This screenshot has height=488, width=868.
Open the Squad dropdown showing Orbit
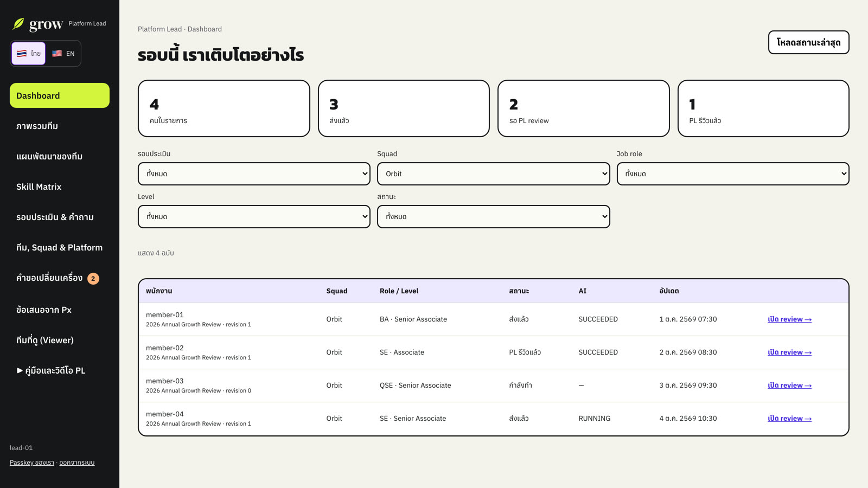coord(494,174)
